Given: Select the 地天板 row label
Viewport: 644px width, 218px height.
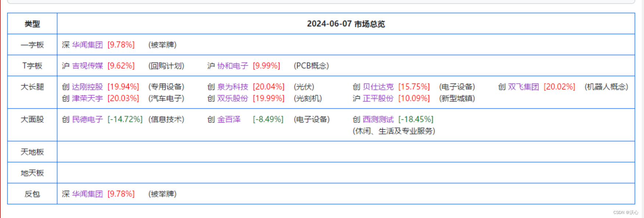Looking at the screenshot, I should (x=32, y=173).
